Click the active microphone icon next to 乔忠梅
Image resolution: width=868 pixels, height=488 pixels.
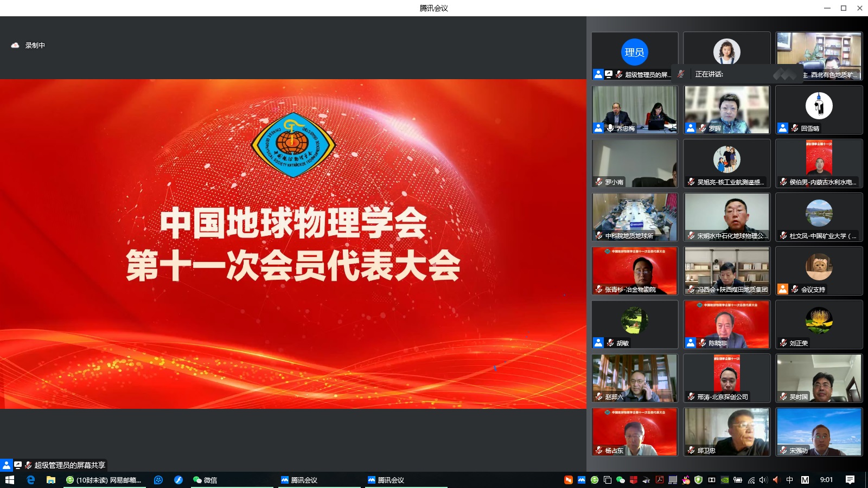(610, 128)
